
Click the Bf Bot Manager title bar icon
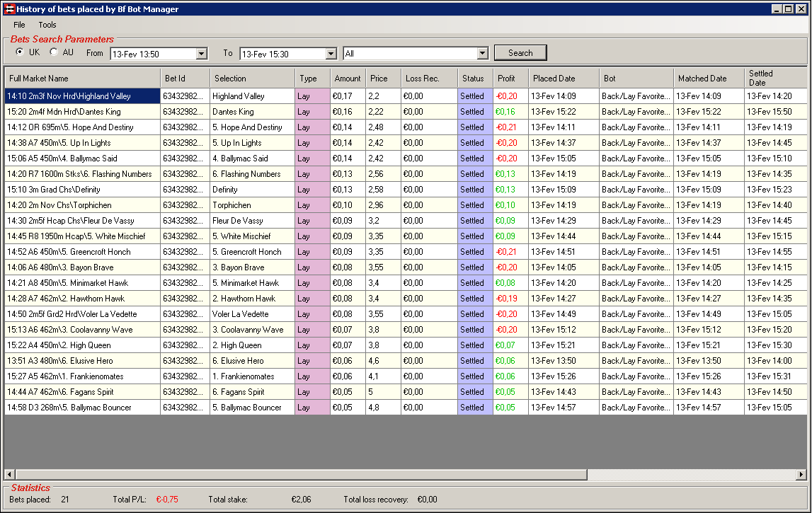click(x=8, y=8)
